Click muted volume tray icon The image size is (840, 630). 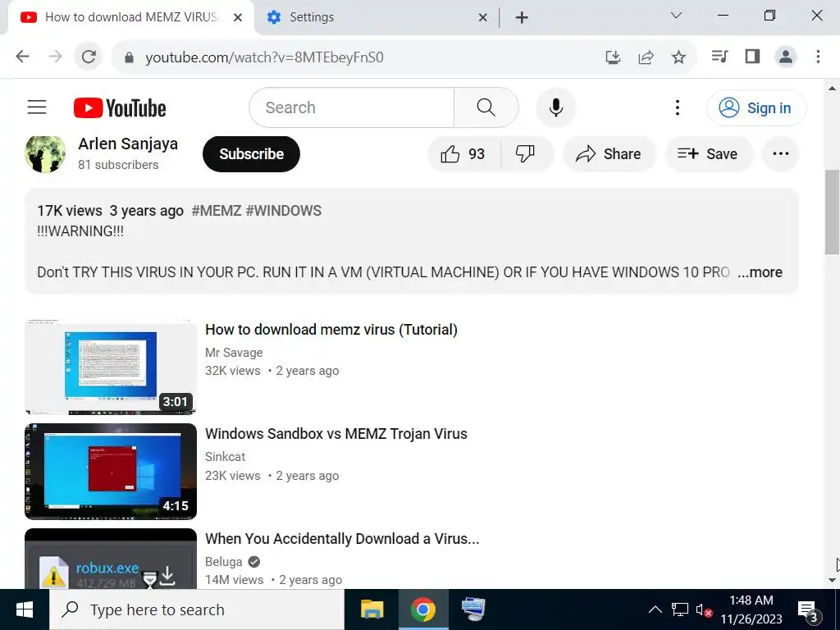[x=703, y=609]
